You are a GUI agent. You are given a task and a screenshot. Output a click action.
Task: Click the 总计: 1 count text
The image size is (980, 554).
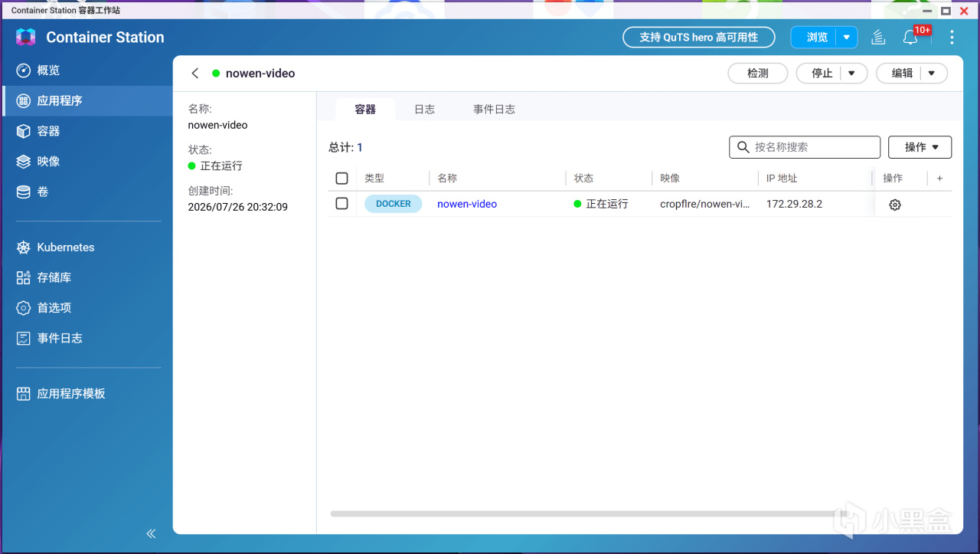tap(346, 147)
